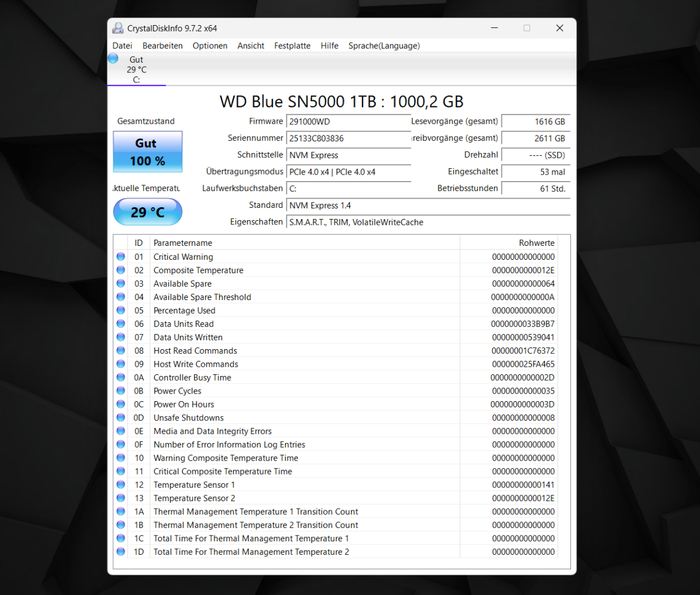700x595 pixels.
Task: Click the Schreibvorgänge value 2611 GB
Action: click(x=536, y=138)
